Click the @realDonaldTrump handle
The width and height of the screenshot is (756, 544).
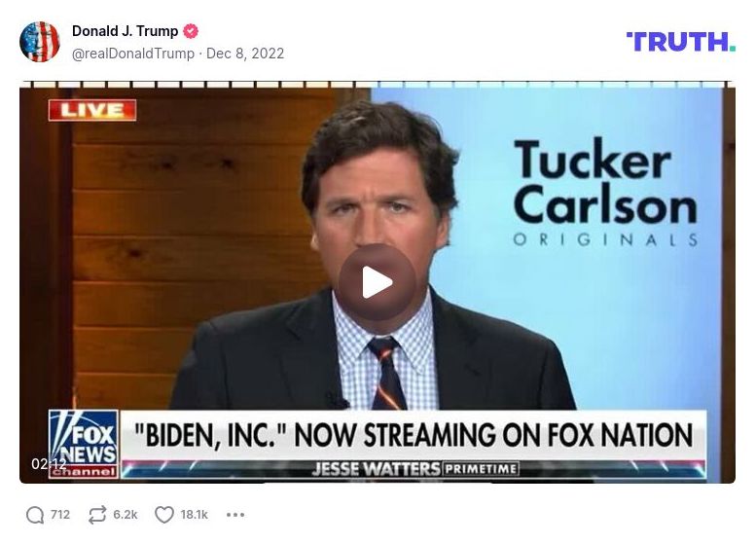click(133, 54)
